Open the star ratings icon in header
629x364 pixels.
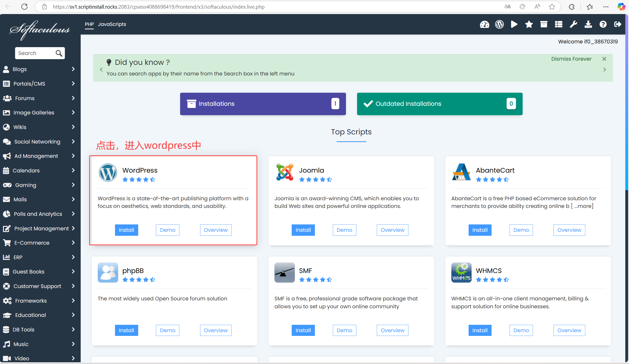529,24
